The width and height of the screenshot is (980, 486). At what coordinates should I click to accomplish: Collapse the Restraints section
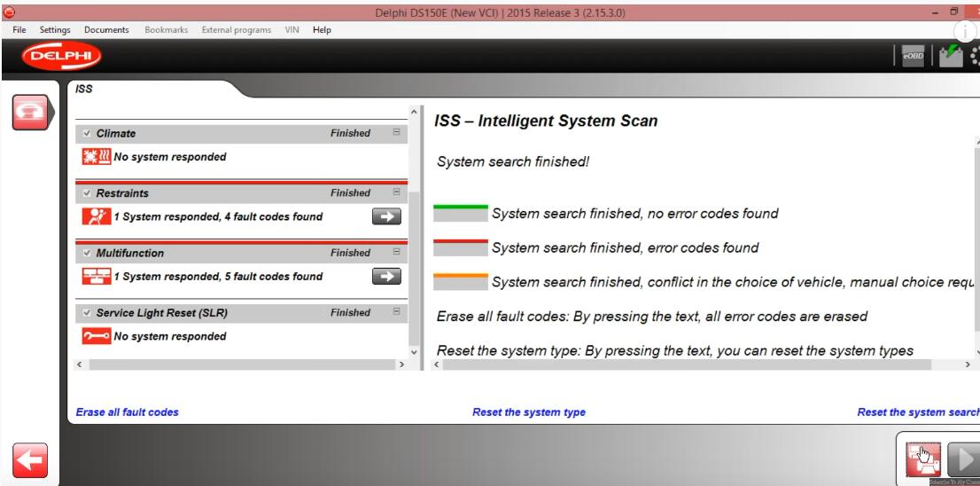[396, 192]
